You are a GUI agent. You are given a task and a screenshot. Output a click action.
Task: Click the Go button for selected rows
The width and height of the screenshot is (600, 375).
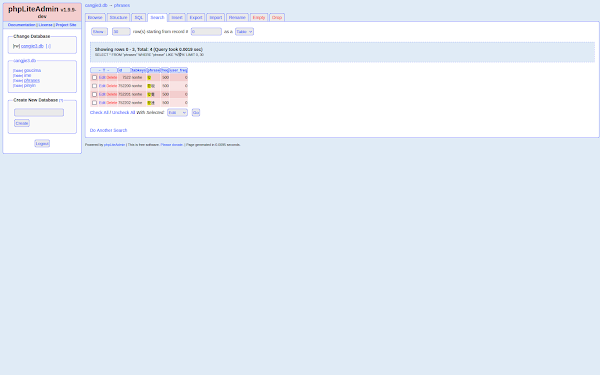[196, 112]
